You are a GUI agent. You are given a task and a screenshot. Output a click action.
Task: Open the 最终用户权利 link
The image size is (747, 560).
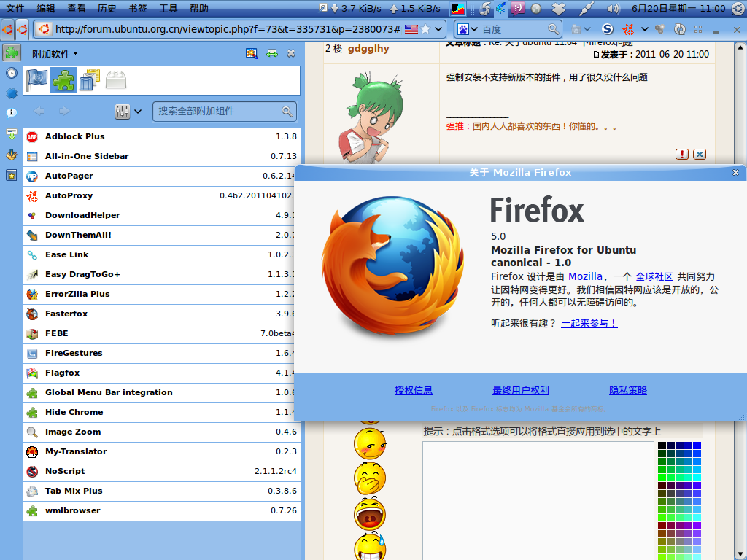521,391
